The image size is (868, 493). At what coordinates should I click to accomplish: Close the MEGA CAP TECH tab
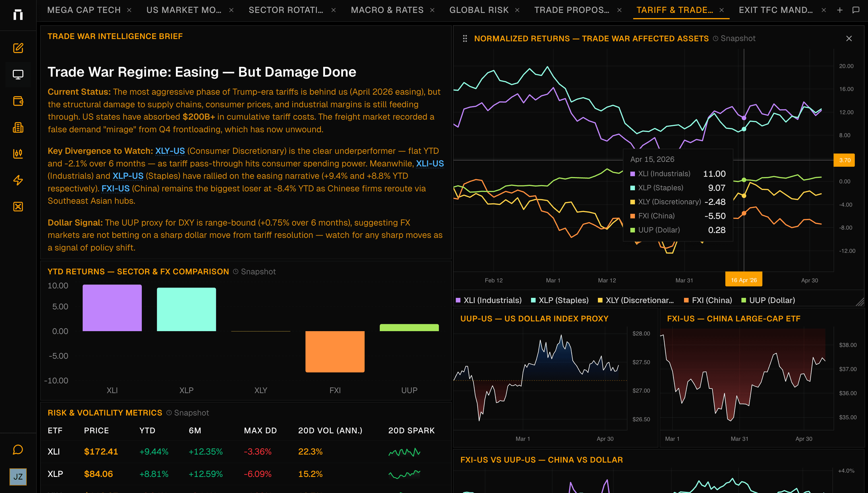129,10
